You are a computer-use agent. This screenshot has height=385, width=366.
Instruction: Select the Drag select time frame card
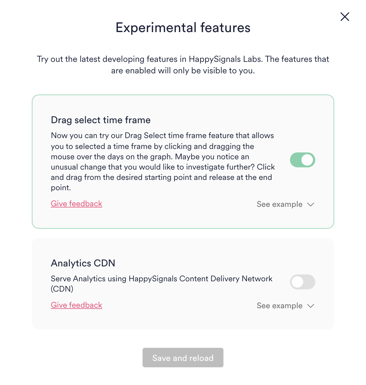[x=183, y=162]
